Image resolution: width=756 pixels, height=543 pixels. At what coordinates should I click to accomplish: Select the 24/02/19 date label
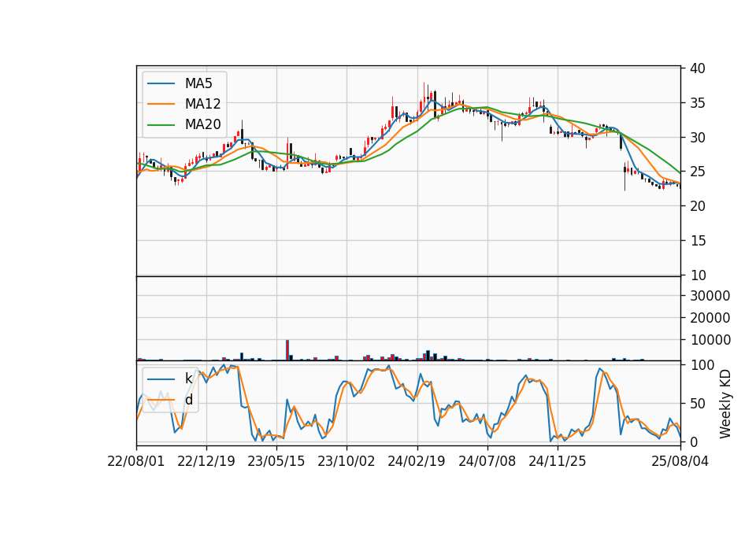tap(417, 461)
